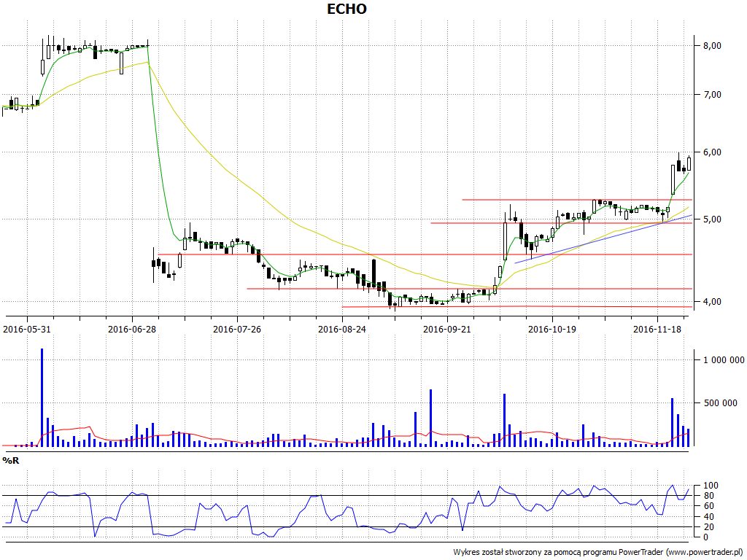Select the 2016-08-24 date label

342,329
